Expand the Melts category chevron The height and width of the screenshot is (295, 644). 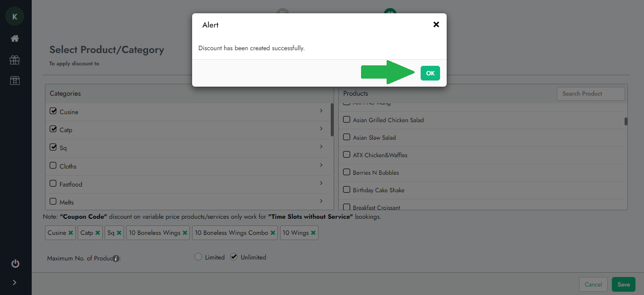[x=321, y=201]
